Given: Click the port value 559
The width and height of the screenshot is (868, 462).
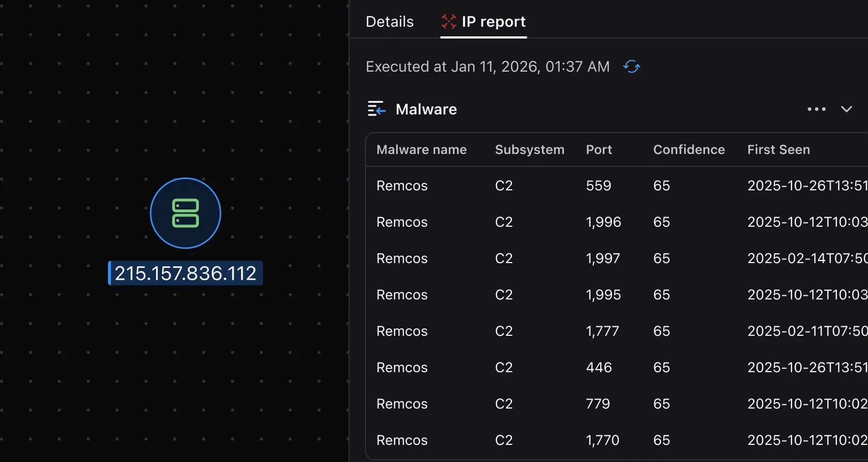Looking at the screenshot, I should coord(598,186).
